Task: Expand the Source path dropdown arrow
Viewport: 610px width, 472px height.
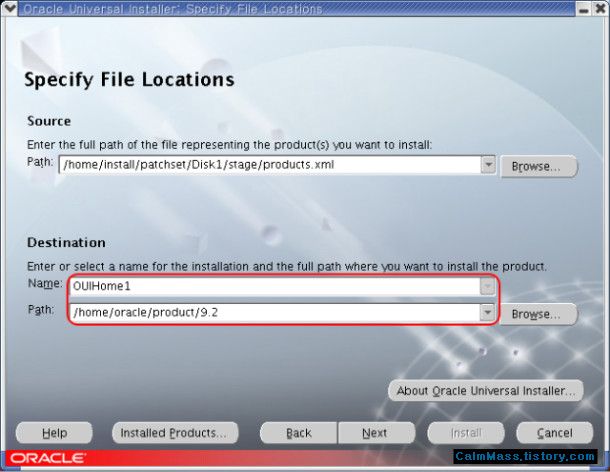Action: coord(488,165)
